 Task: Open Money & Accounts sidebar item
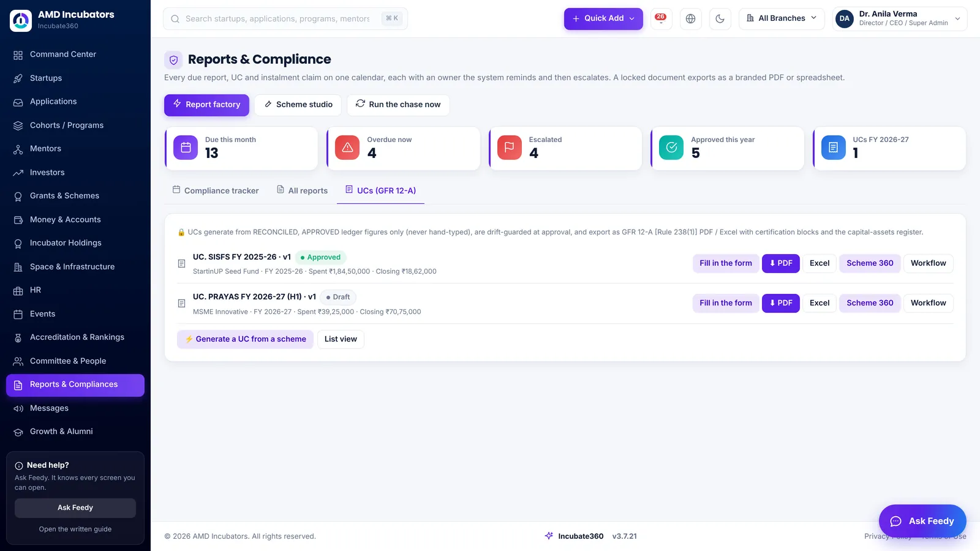[75, 220]
